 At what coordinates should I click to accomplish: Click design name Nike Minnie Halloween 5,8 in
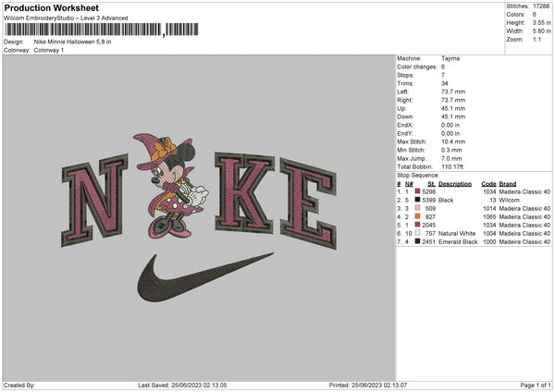(x=72, y=42)
